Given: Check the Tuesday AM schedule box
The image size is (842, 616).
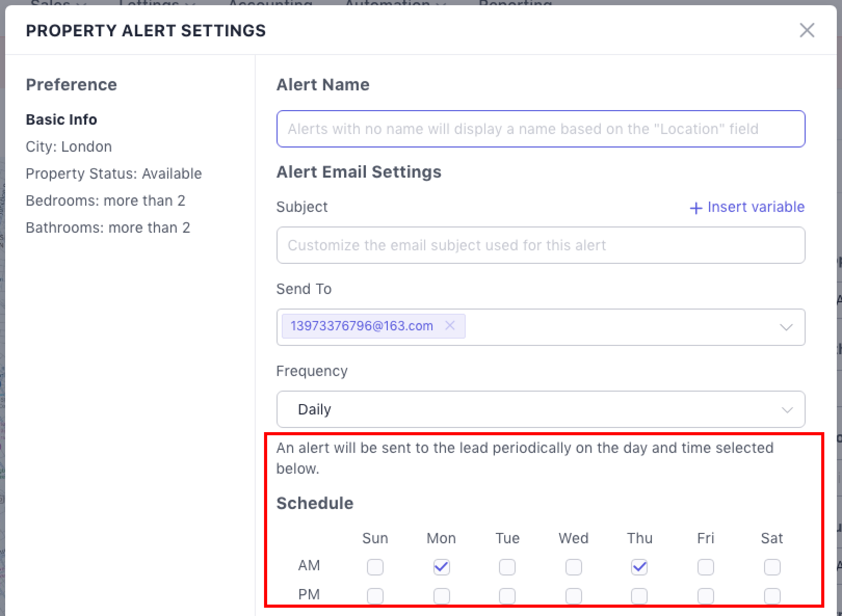Looking at the screenshot, I should 507,567.
